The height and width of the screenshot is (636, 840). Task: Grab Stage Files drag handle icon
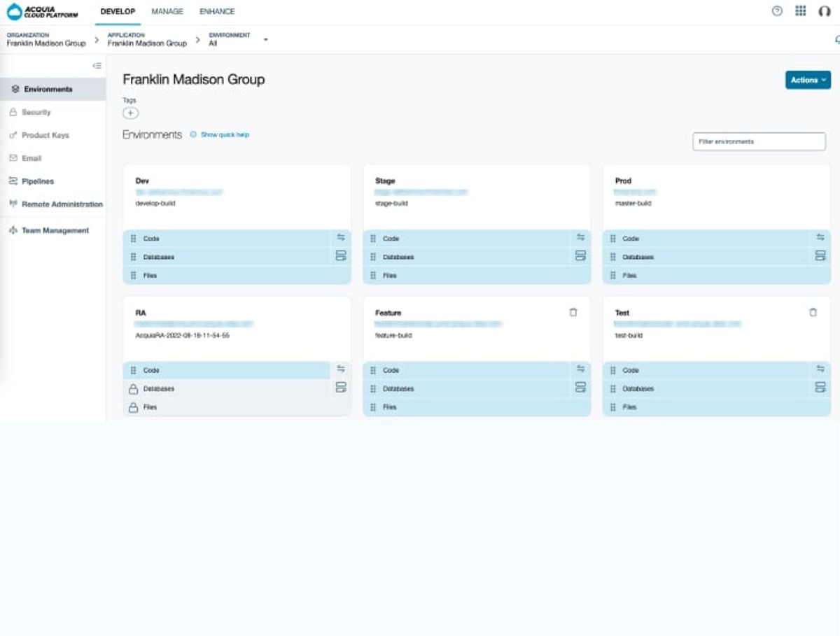coord(373,276)
